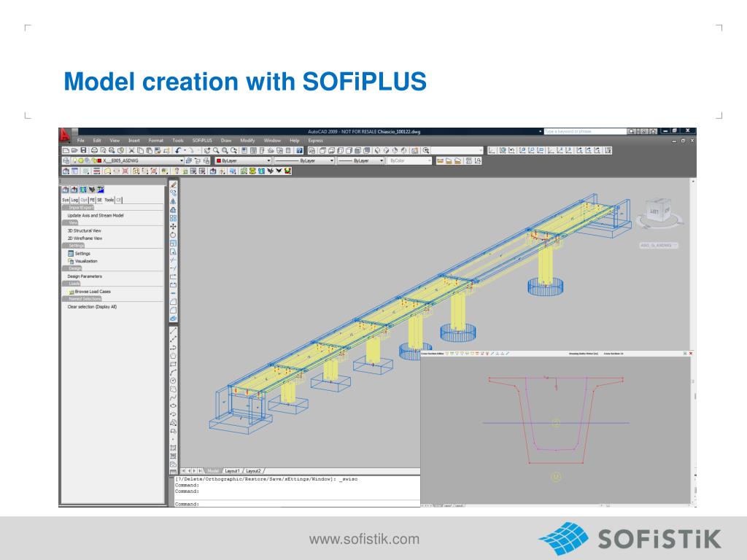Click the Zoom Previous icon

(x=234, y=150)
